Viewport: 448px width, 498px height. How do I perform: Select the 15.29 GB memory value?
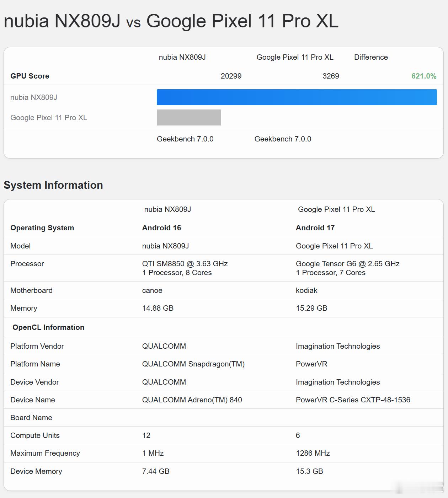(311, 308)
